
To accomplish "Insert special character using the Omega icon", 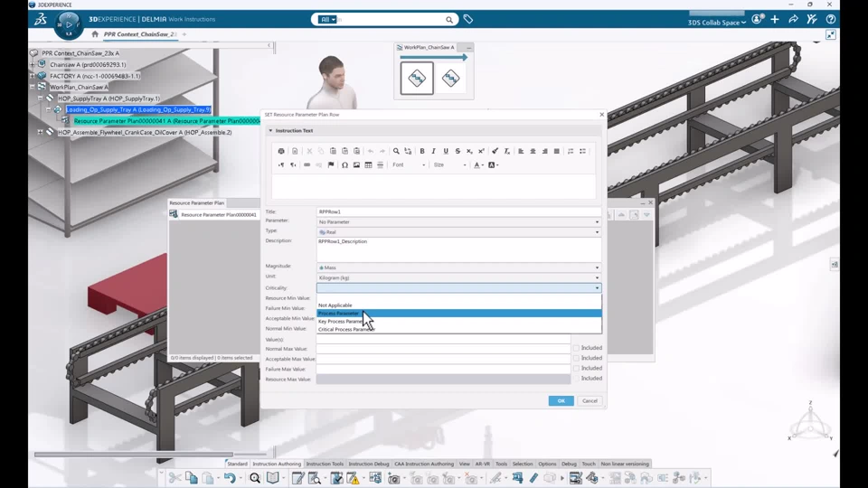I will click(x=344, y=164).
